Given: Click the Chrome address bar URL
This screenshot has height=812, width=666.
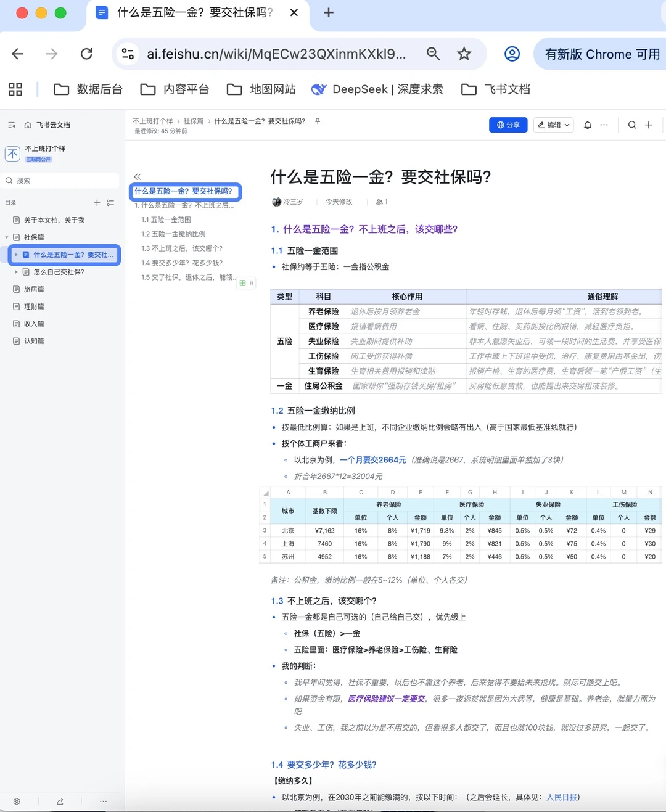Looking at the screenshot, I should (276, 54).
